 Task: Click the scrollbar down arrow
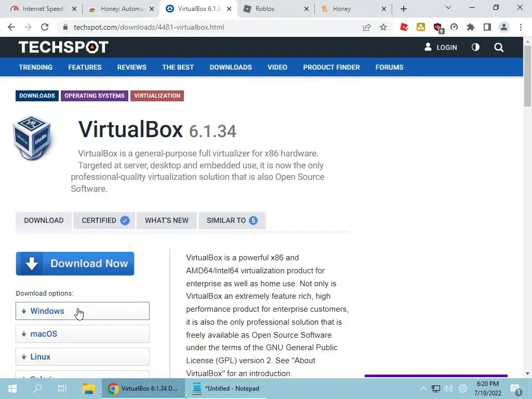point(527,374)
